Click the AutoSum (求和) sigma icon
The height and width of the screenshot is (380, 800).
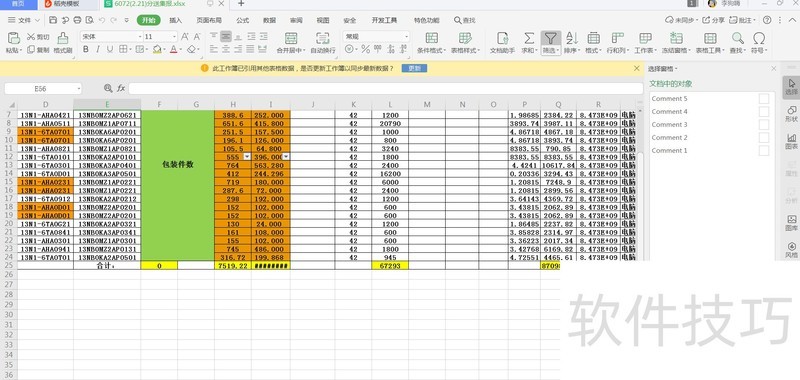coord(529,38)
